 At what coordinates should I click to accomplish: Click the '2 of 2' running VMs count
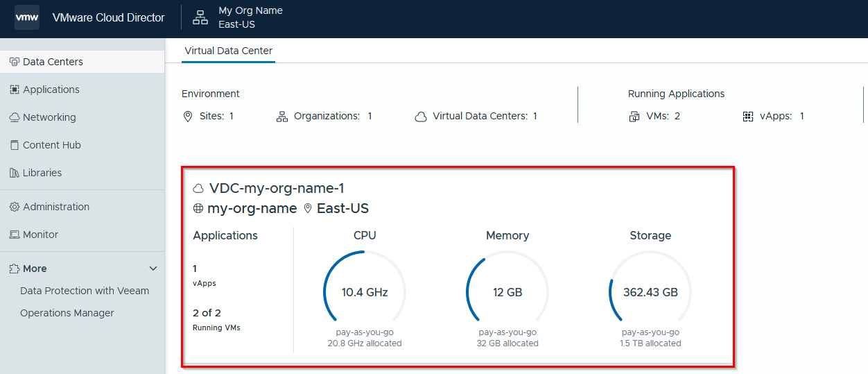tap(207, 313)
